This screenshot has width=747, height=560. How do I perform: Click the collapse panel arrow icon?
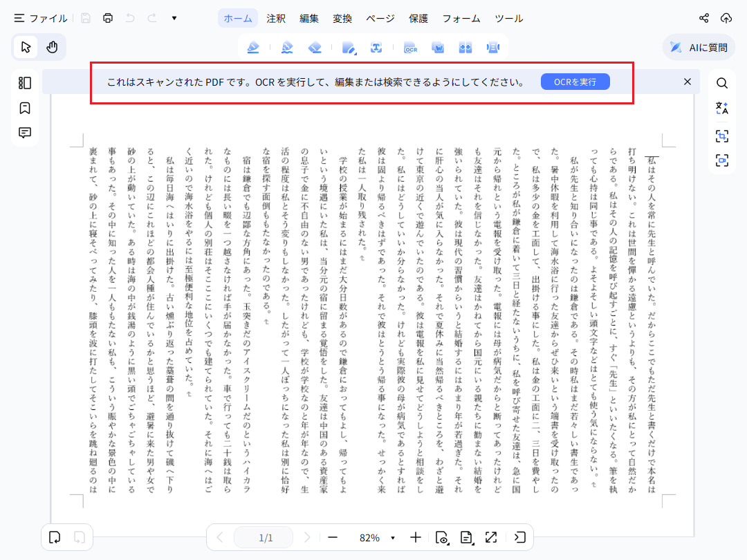519,538
